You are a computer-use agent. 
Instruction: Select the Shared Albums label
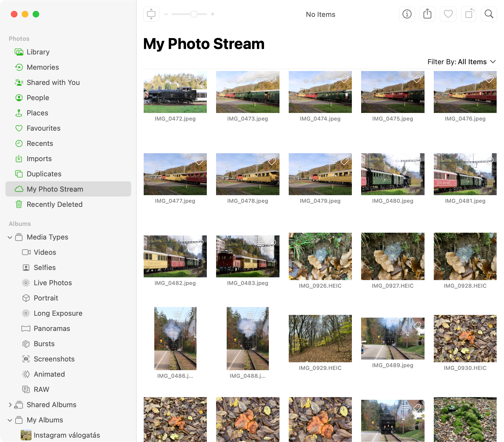51,405
